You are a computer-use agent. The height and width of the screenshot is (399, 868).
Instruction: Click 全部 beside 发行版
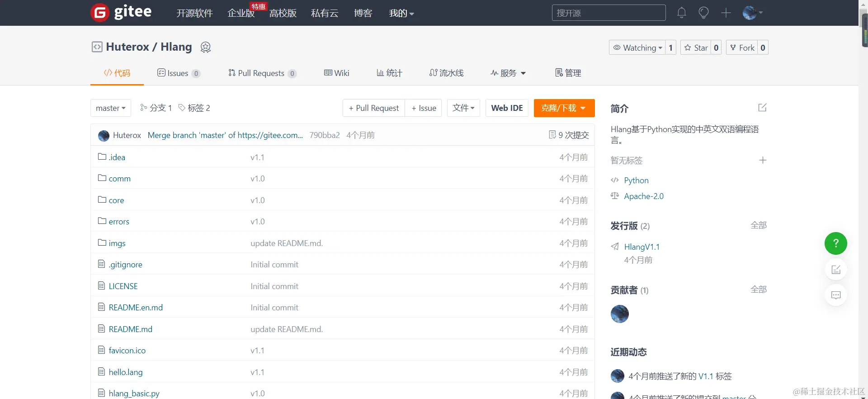(x=759, y=225)
